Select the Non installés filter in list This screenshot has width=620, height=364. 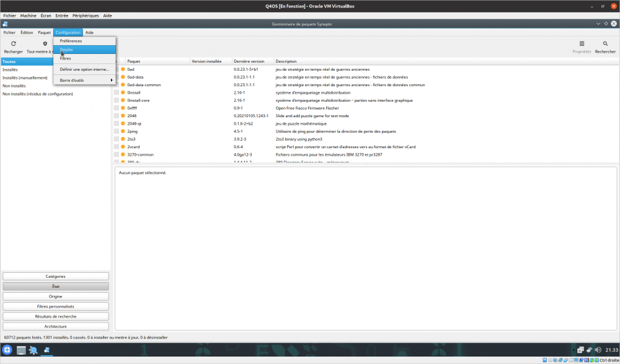(x=14, y=86)
